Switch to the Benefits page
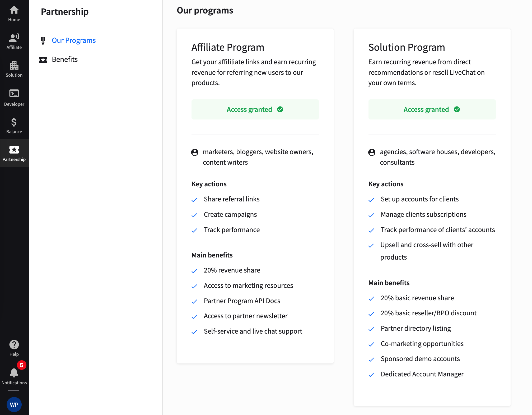 tap(65, 59)
